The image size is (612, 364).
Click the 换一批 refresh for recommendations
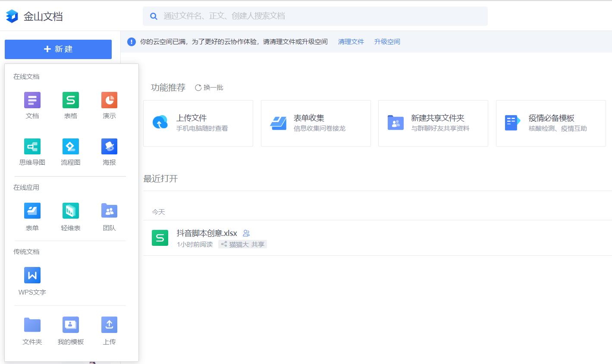click(209, 87)
